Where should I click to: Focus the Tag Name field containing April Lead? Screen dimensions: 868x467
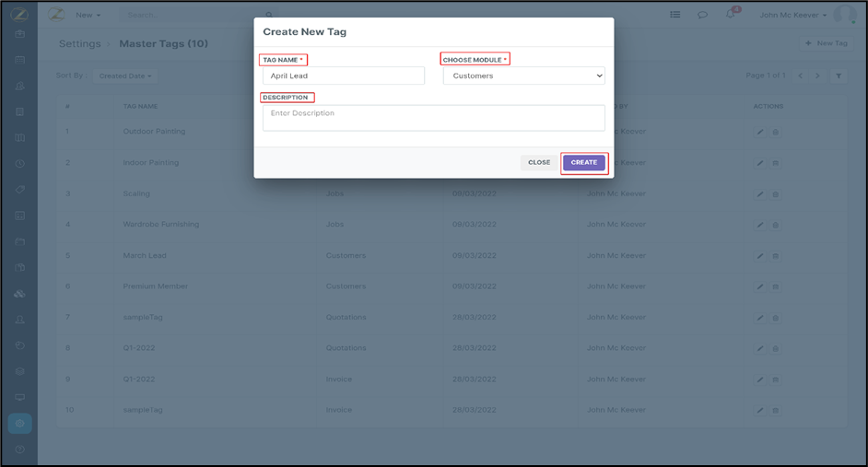point(343,76)
